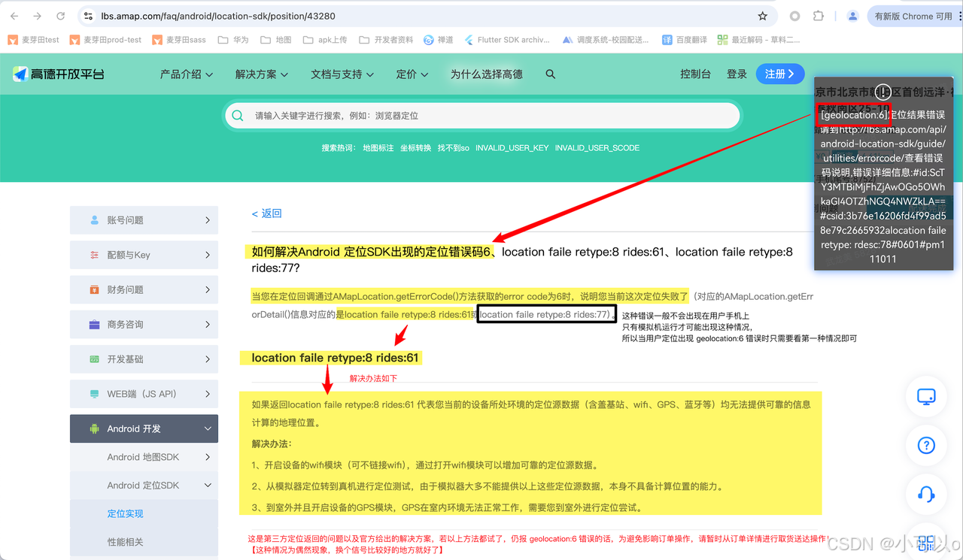This screenshot has width=963, height=560.
Task: Bookmark this page with the star icon
Action: pos(762,16)
